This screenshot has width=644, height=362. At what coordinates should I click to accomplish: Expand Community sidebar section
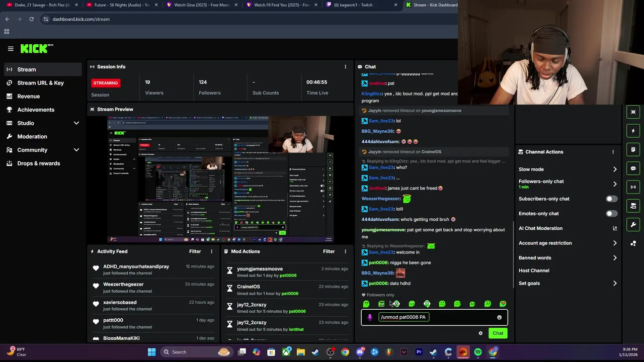[76, 150]
